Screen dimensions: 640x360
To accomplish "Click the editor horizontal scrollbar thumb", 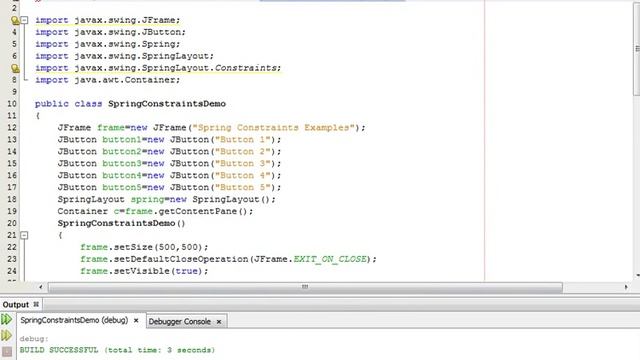I will coord(305,287).
